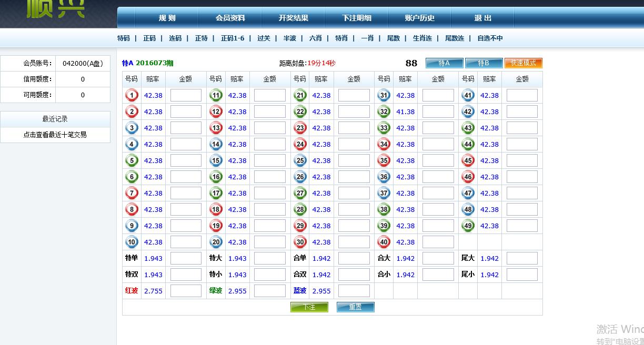Click the blue number 31 ball
This screenshot has height=345, width=644.
pos(384,96)
